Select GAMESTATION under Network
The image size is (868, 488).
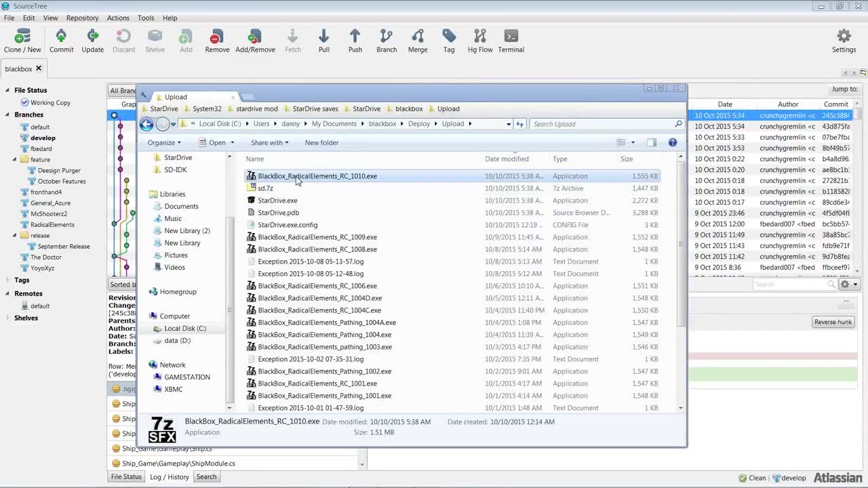pyautogui.click(x=186, y=377)
